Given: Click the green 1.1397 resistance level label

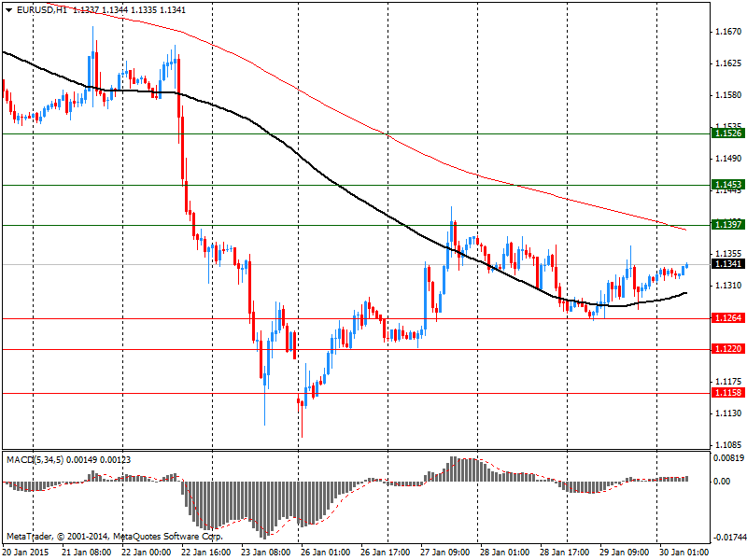Looking at the screenshot, I should tap(728, 224).
